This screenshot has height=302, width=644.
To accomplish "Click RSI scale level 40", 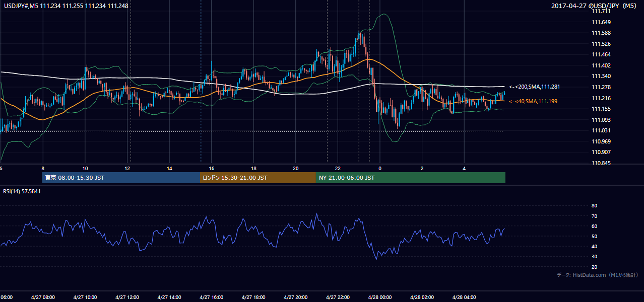I will coord(594,246).
